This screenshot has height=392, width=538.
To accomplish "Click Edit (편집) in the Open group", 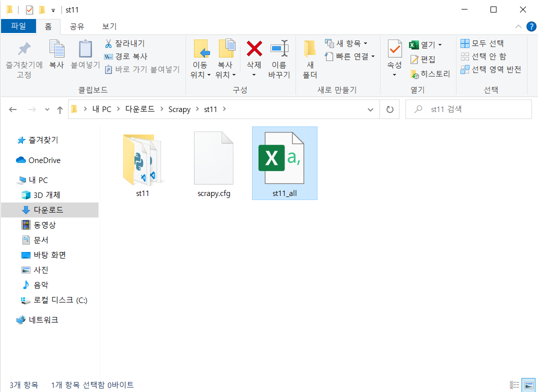I will pyautogui.click(x=423, y=59).
